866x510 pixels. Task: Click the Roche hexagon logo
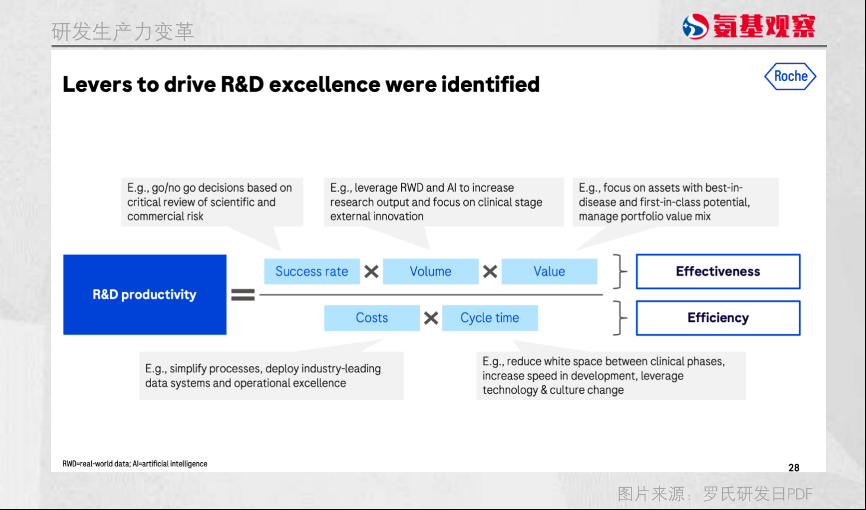coord(790,77)
